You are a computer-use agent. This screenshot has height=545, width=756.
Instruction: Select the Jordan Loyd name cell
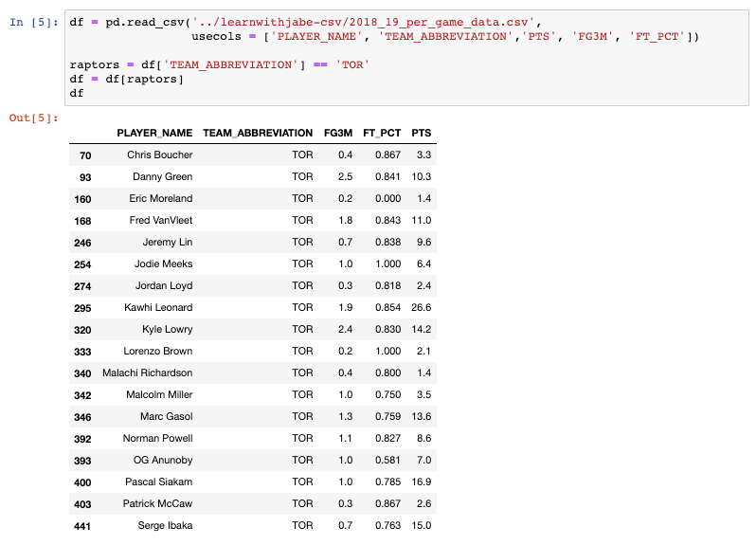click(164, 285)
